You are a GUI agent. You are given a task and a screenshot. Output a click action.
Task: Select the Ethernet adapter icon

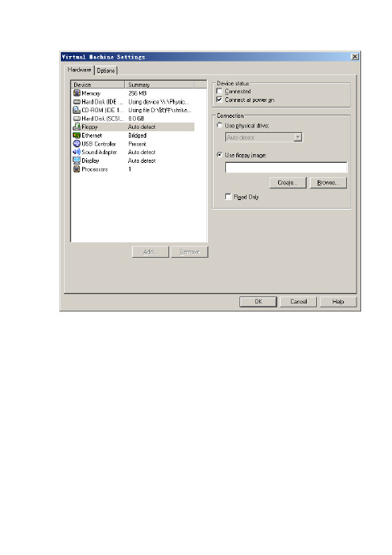click(x=77, y=135)
